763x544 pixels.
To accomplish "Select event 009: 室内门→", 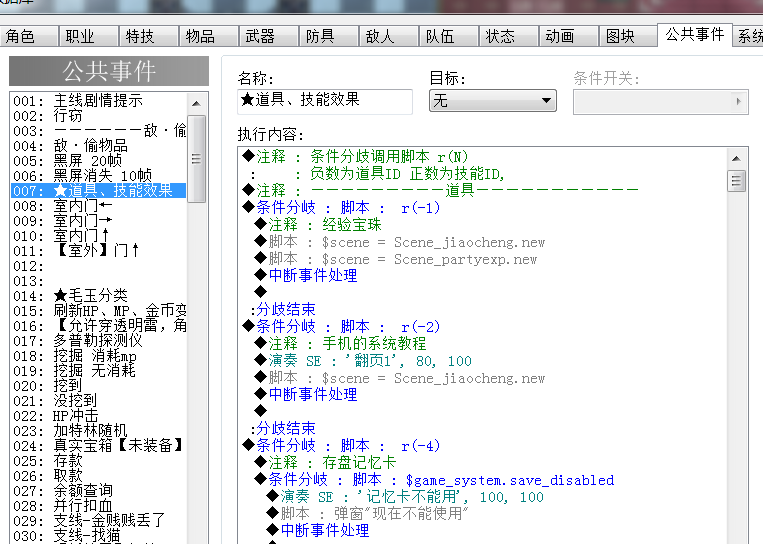I will click(99, 221).
